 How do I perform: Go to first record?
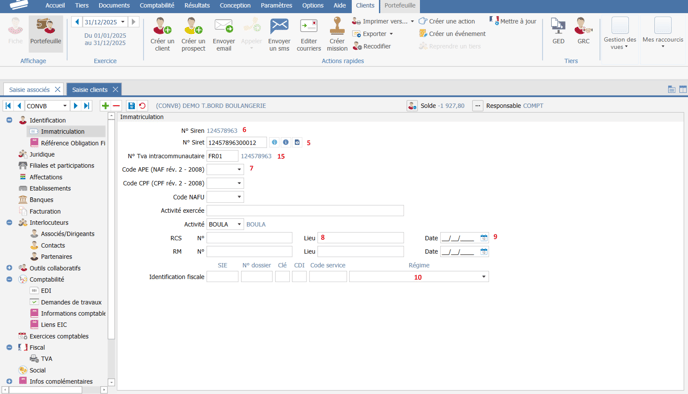8,106
